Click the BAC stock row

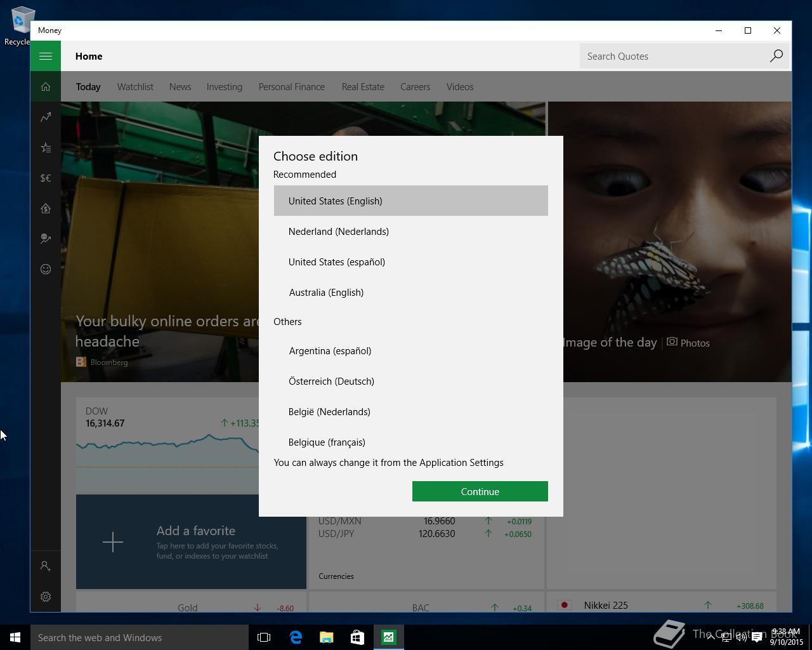click(426, 607)
